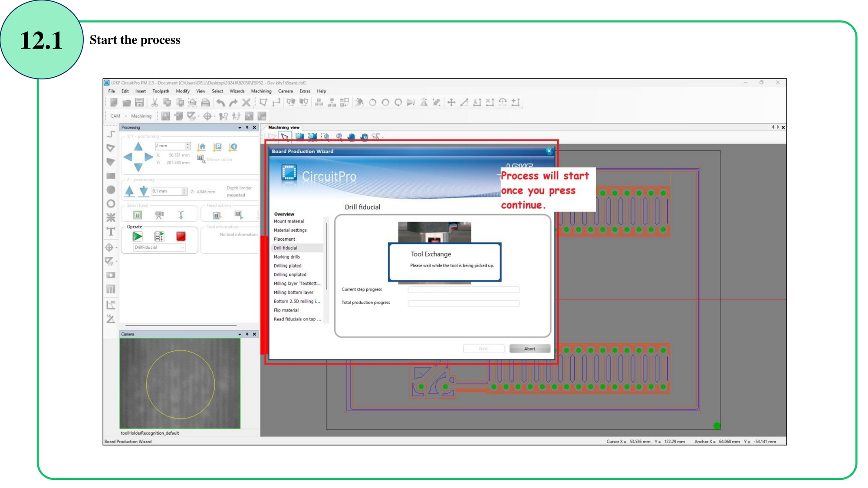Move the head right with the X+ arrow
868x488 pixels.
pos(148,157)
